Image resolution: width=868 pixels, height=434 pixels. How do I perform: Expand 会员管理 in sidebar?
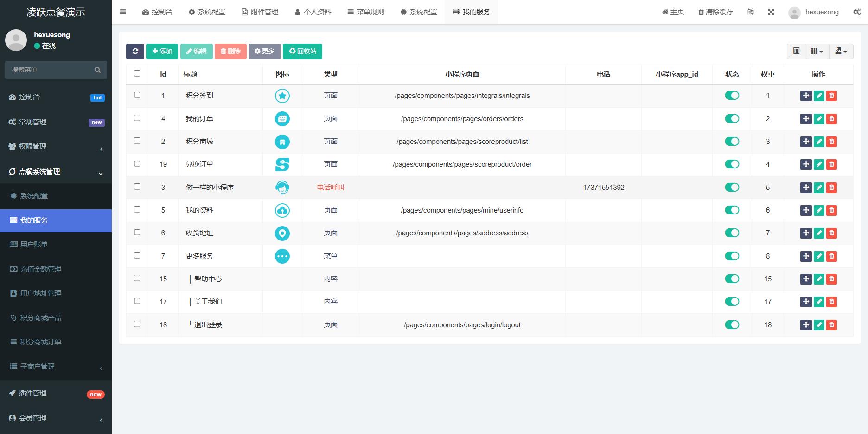point(56,418)
